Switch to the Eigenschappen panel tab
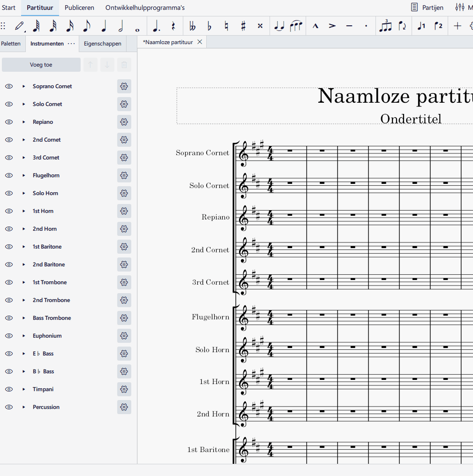Screen dimensions: 473x476 point(103,44)
